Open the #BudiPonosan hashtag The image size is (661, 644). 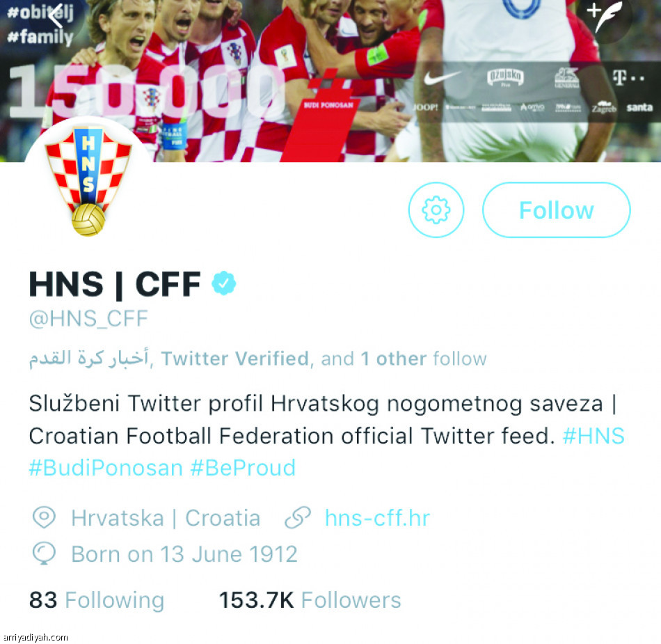[106, 468]
